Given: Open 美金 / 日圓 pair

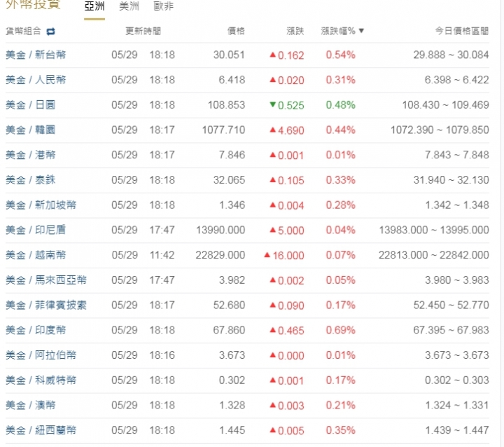Looking at the screenshot, I should point(31,105).
